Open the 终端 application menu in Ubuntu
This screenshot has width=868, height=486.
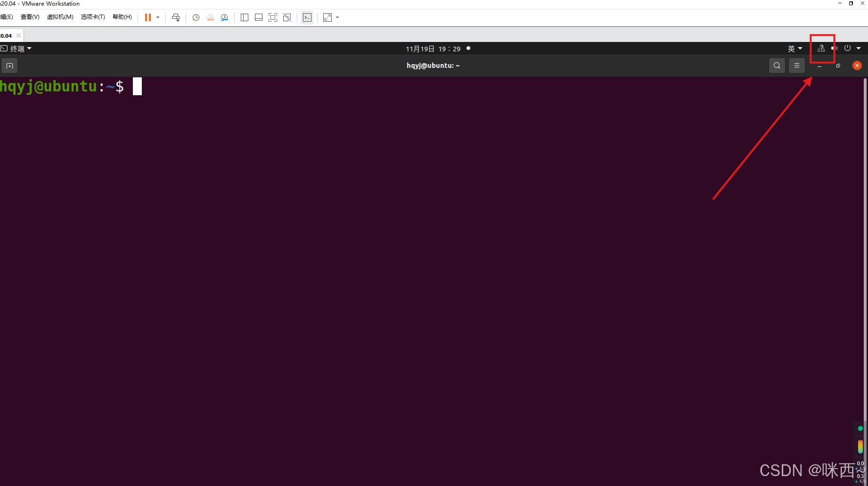(16, 49)
